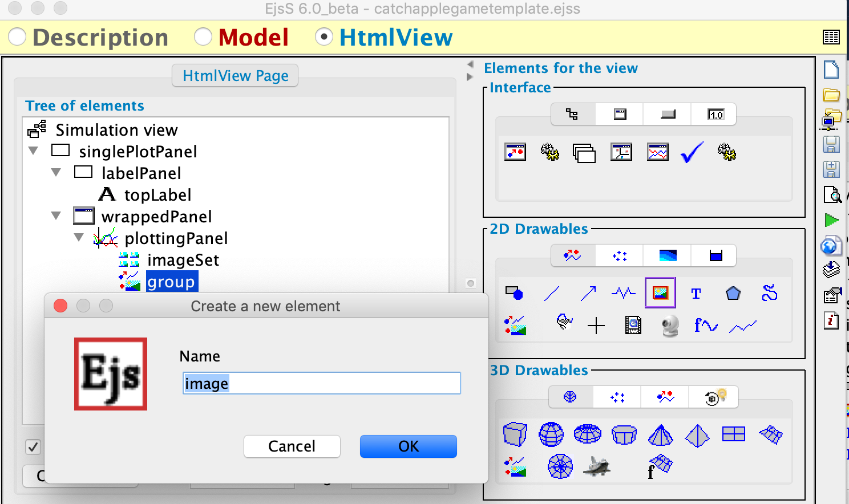The width and height of the screenshot is (849, 504).
Task: Search the simulation with magnifier icon
Action: (x=832, y=194)
